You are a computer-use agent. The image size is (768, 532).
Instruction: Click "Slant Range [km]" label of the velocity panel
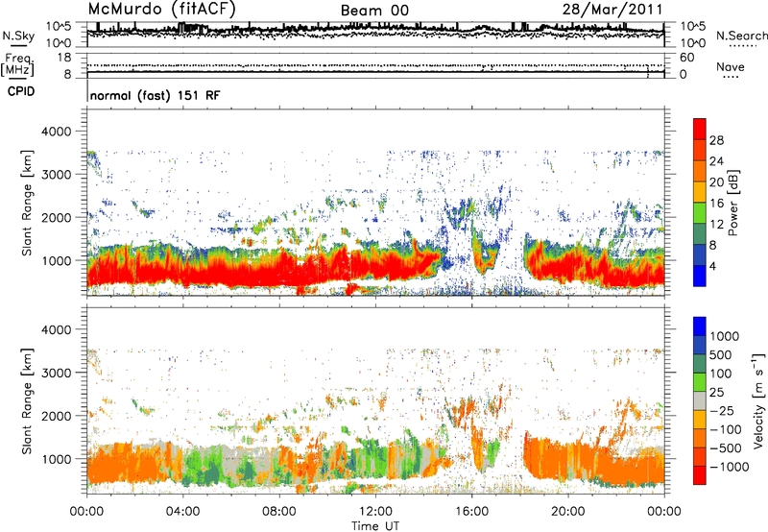(x=27, y=400)
